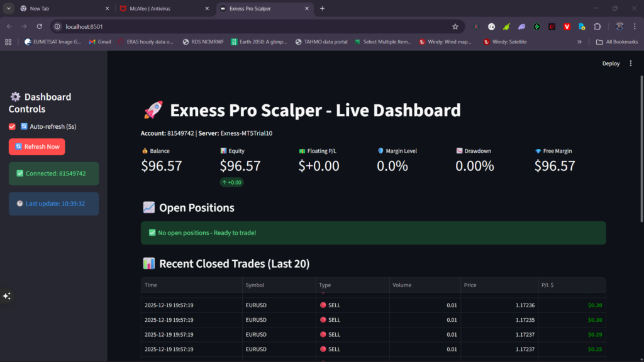Image resolution: width=644 pixels, height=362 pixels.
Task: Open the TAHMO data portal bookmark
Action: [x=321, y=42]
